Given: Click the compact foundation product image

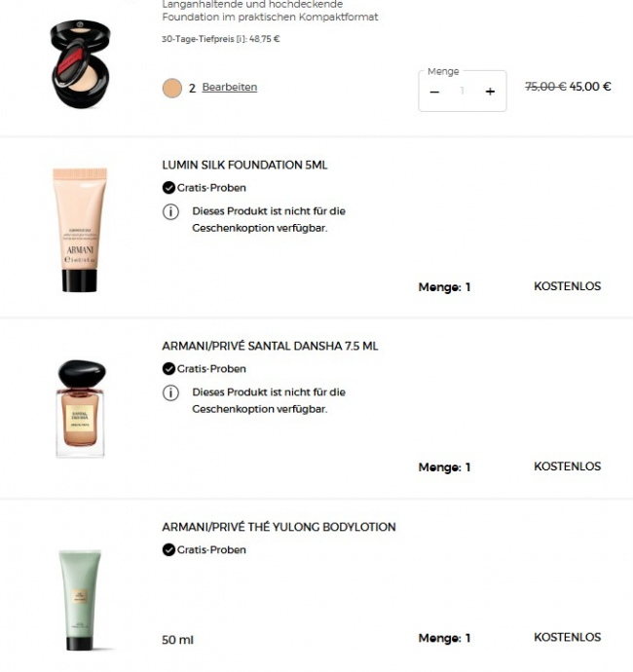Looking at the screenshot, I should (x=80, y=63).
